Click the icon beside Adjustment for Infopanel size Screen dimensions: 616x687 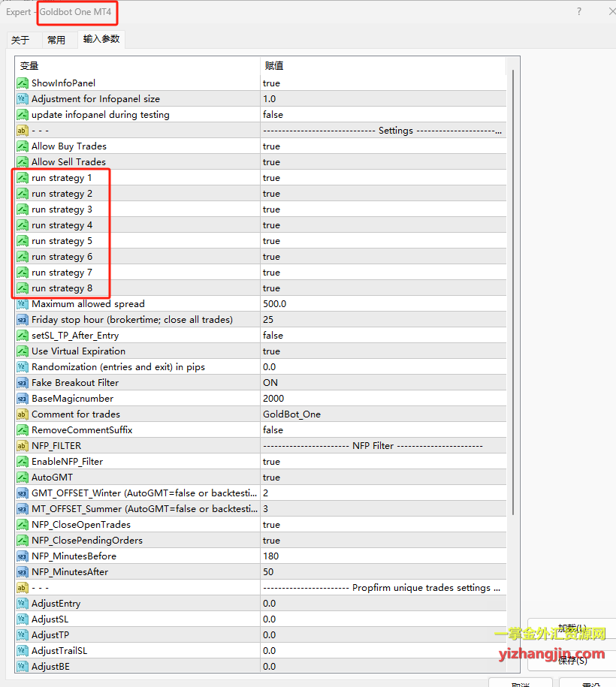coord(23,98)
